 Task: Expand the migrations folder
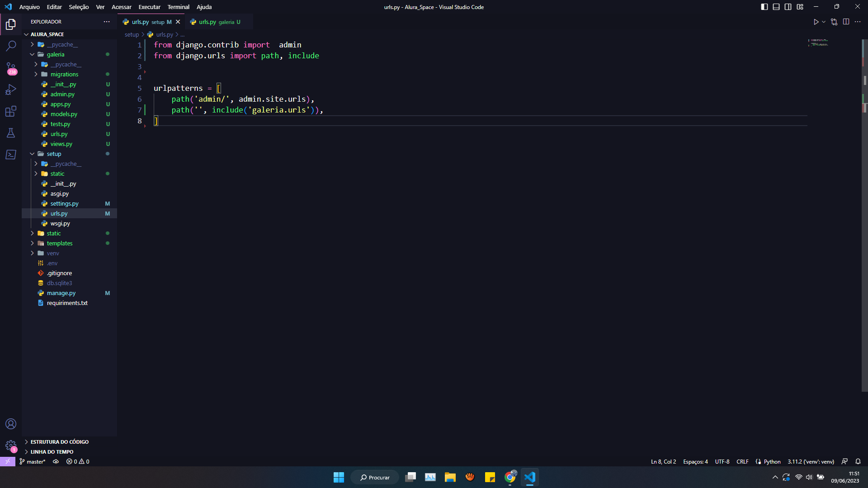(x=64, y=74)
